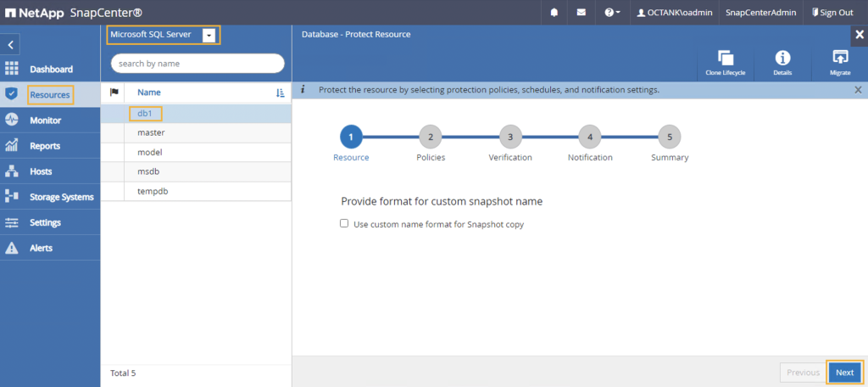The image size is (868, 387).
Task: Open the help question mark menu
Action: [x=612, y=12]
